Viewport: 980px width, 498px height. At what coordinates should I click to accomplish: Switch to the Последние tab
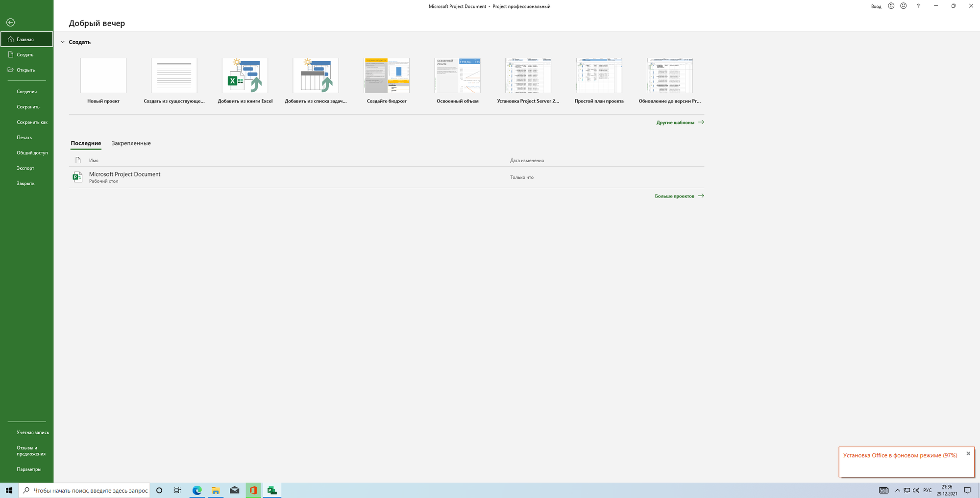tap(86, 143)
